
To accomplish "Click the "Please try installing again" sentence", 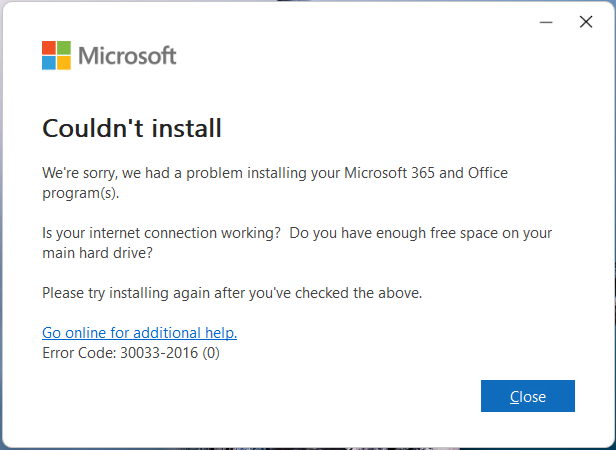I will [x=232, y=293].
